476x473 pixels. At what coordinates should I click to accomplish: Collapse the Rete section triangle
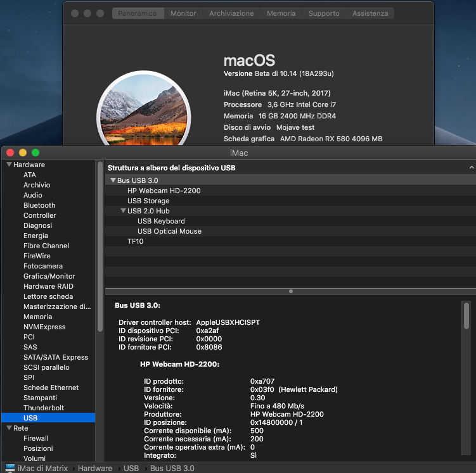[x=9, y=428]
